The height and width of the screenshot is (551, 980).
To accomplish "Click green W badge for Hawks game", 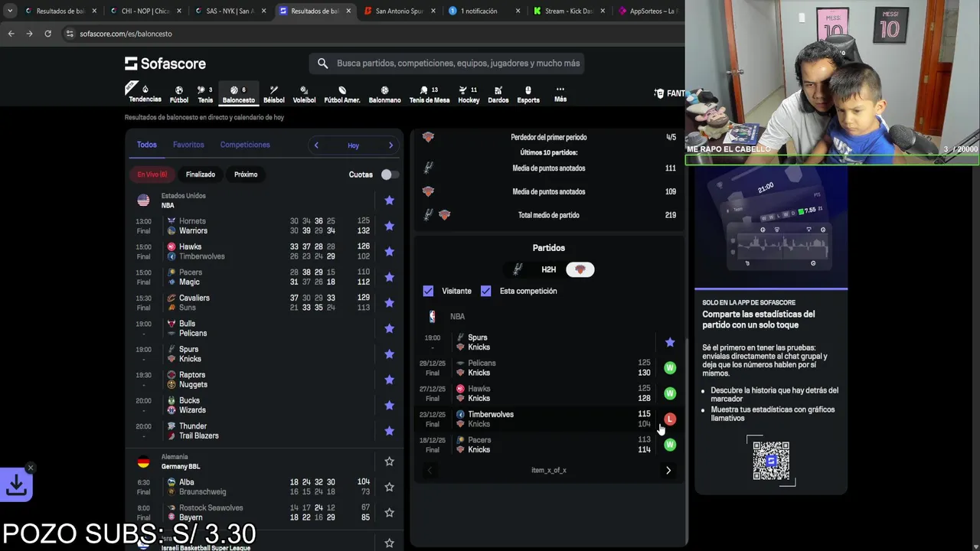I will pos(670,393).
